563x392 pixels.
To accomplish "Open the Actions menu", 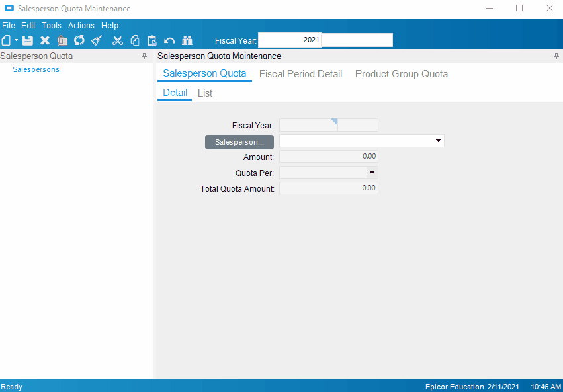I will coord(81,26).
